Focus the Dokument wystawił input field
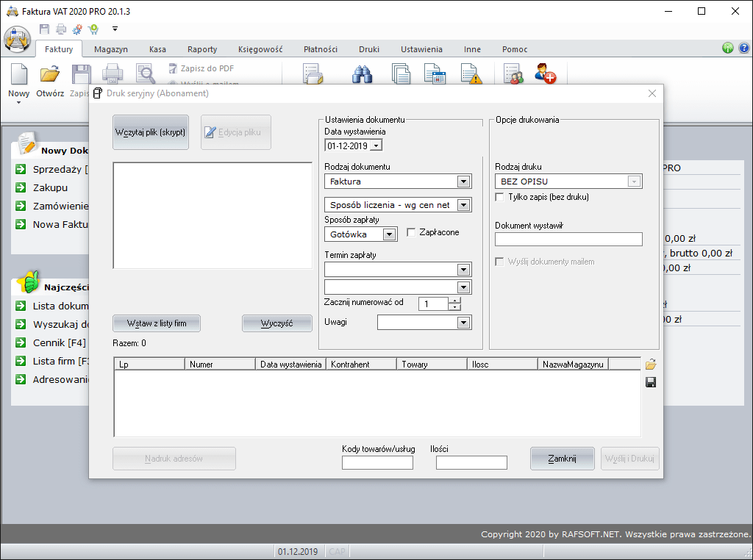This screenshot has width=753, height=560. [x=568, y=240]
